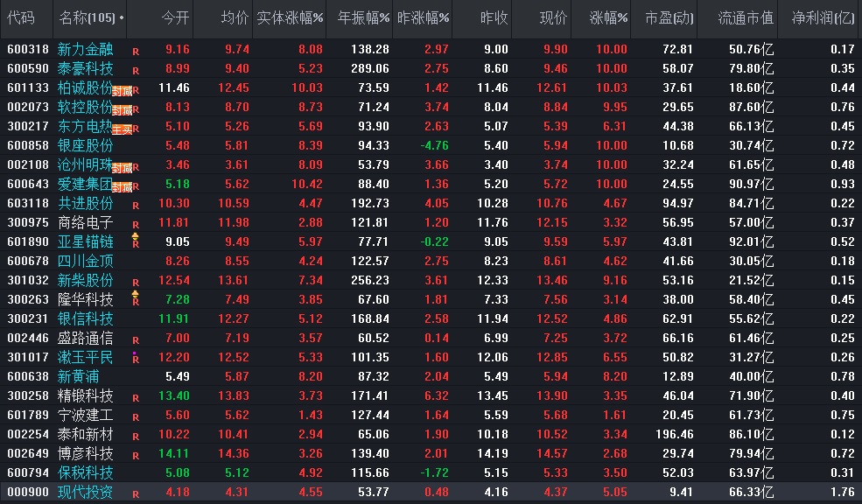Image resolution: width=862 pixels, height=504 pixels.
Task: Click 现代投资's 净利润 value 1.76
Action: (842, 492)
